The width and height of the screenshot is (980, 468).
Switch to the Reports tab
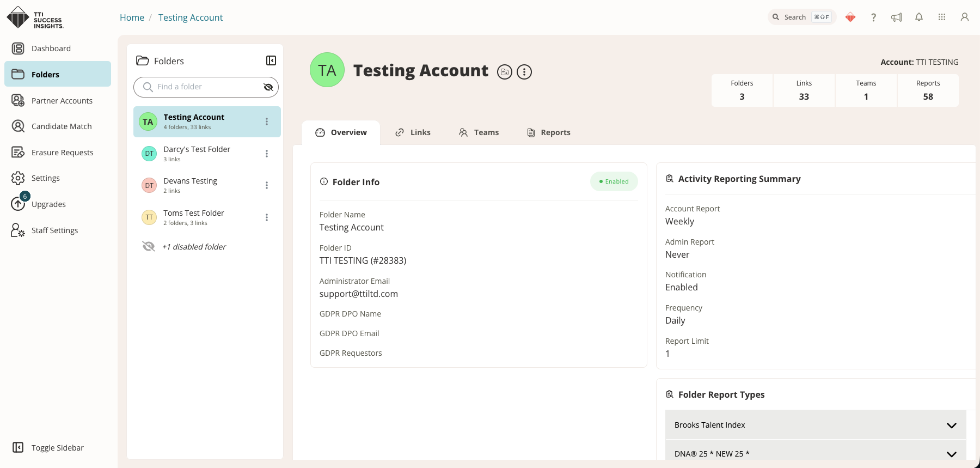coord(549,132)
